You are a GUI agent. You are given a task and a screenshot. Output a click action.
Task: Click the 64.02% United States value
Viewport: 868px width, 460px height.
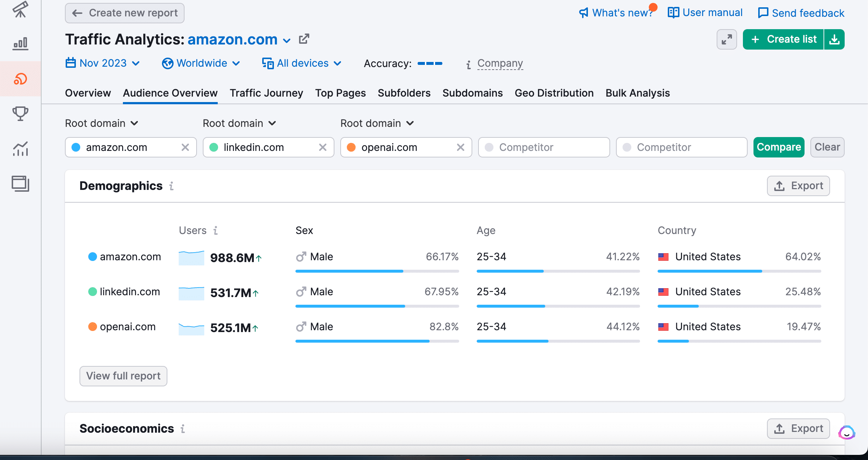coord(803,257)
